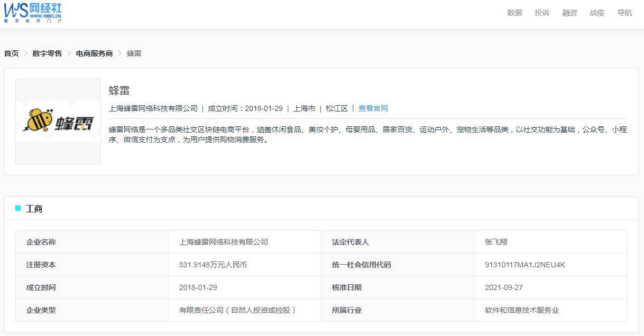Select the company description paragraph
The height and width of the screenshot is (336, 644).
[x=368, y=135]
